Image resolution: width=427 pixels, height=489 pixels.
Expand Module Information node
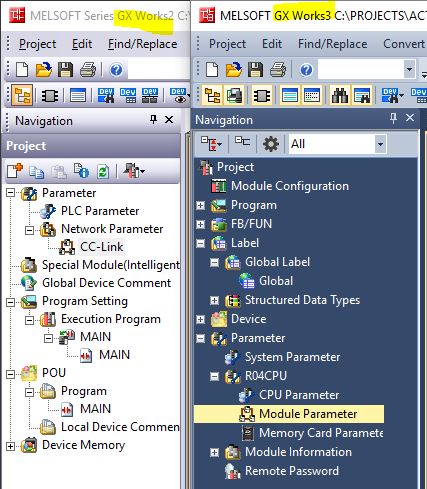[214, 452]
